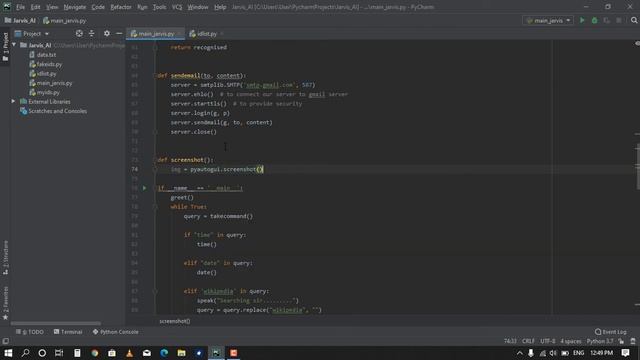Click the 4 spaces indent setting
The image size is (640, 360).
click(x=571, y=341)
